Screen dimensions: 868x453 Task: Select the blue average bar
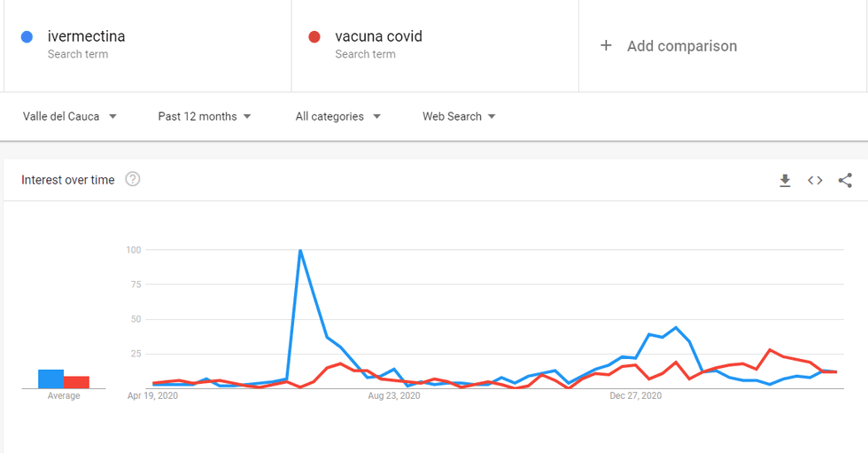point(50,379)
